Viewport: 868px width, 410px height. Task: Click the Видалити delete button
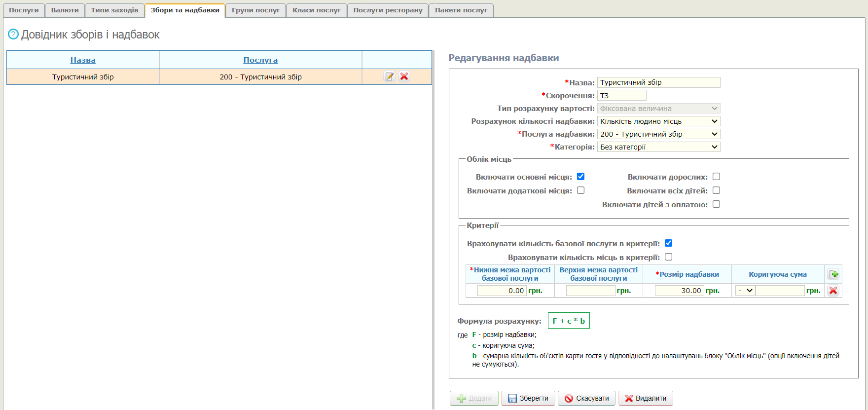[x=646, y=398]
